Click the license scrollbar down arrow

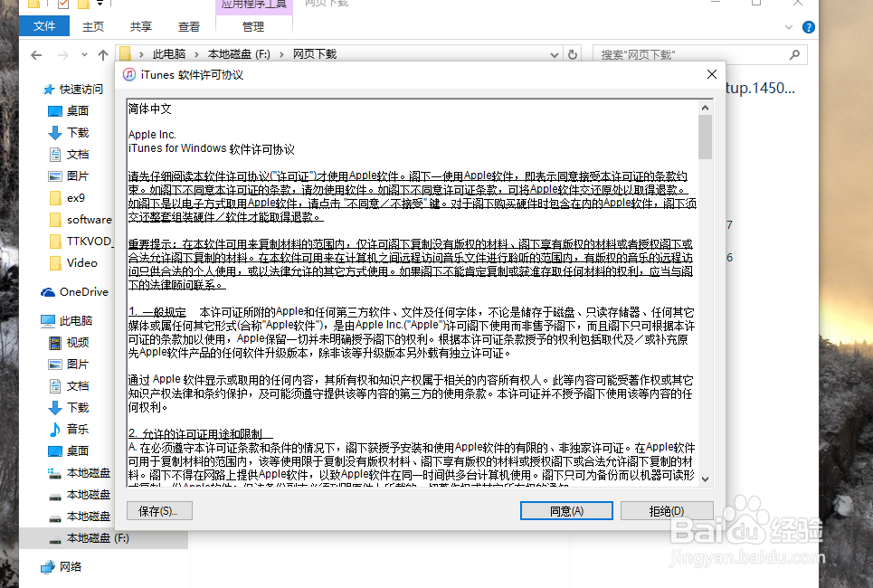pyautogui.click(x=705, y=479)
